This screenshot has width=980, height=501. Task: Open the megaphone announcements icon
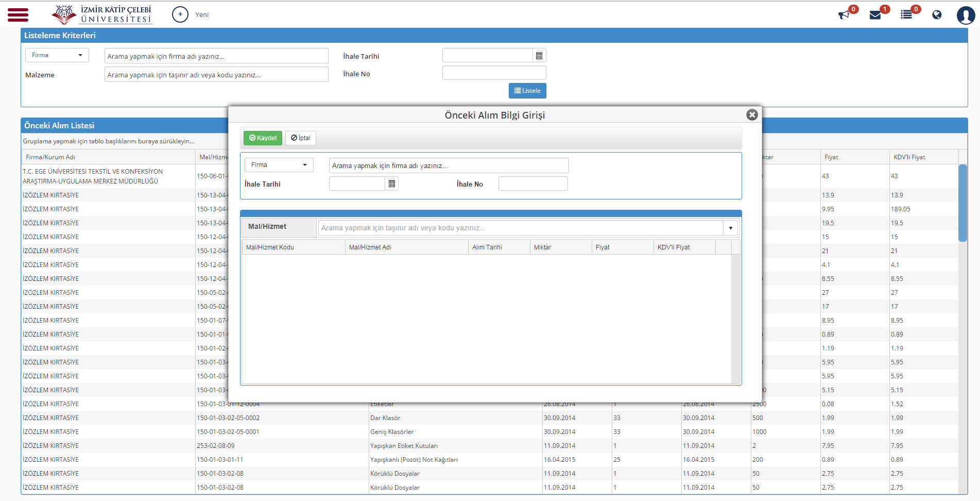click(844, 14)
